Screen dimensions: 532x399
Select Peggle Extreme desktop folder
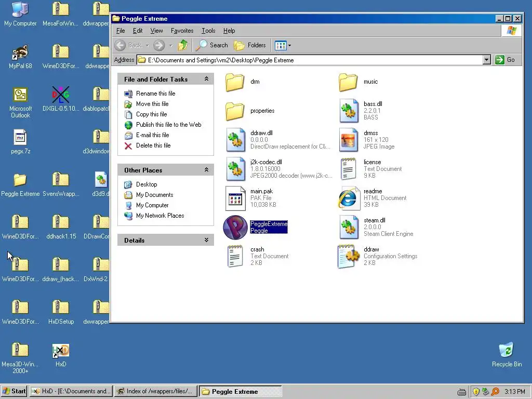click(x=20, y=184)
